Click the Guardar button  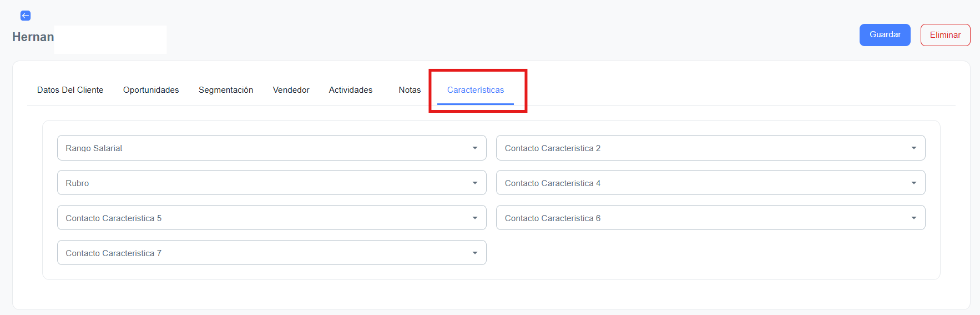click(x=885, y=35)
